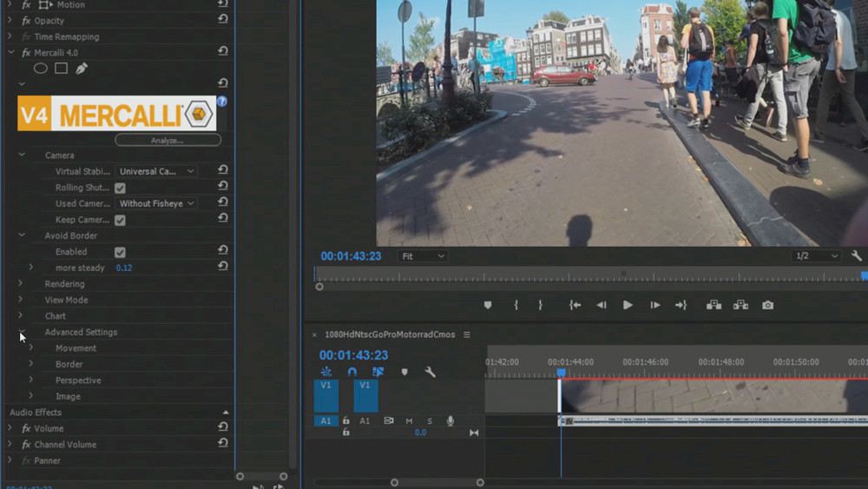Mark Out point in program monitor
Screen dimensions: 868x489
point(540,305)
